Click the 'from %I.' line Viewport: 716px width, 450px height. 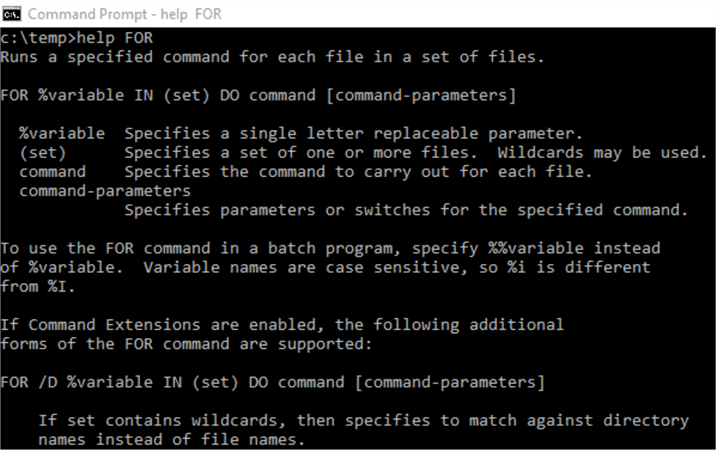coord(37,287)
